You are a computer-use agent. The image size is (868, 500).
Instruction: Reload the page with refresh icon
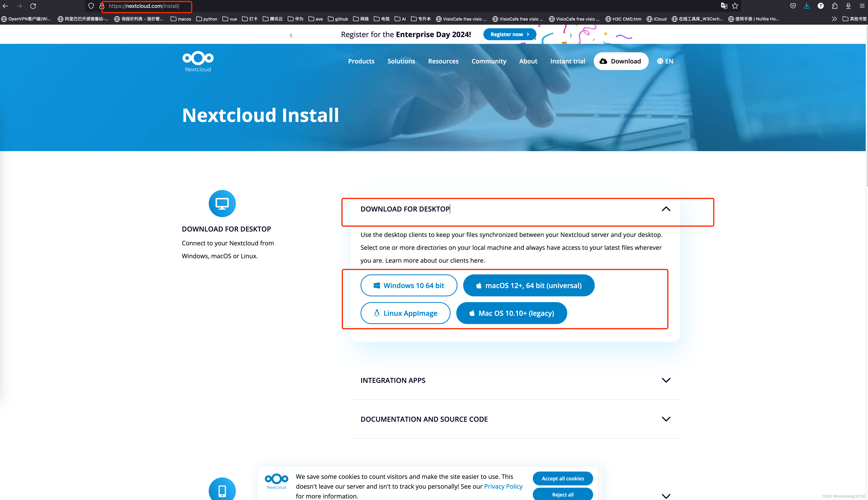coord(33,6)
